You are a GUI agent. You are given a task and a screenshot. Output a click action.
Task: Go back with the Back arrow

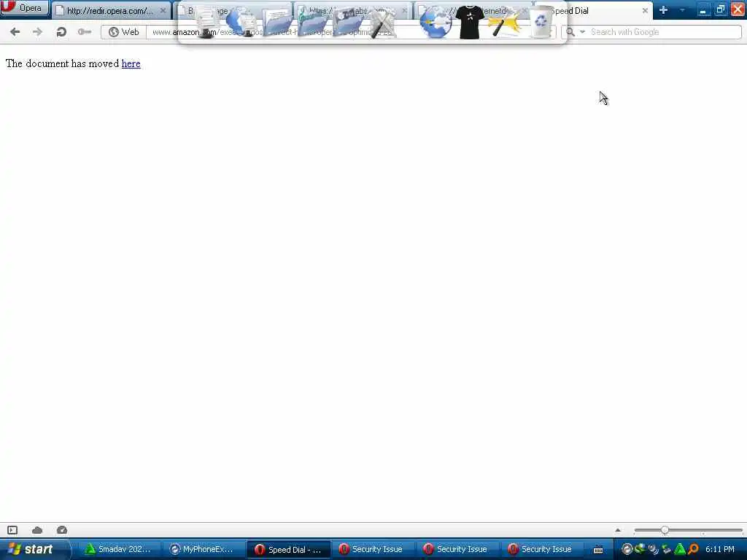coord(15,32)
